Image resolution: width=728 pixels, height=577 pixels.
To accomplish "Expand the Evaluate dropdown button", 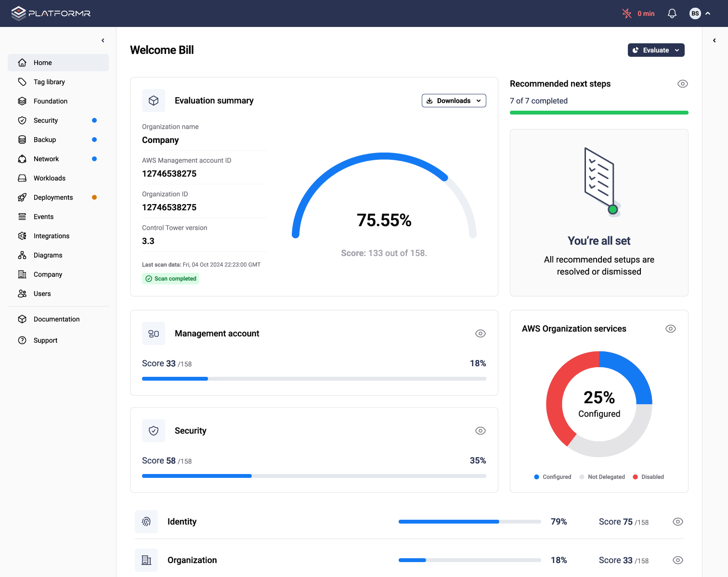I will 656,50.
